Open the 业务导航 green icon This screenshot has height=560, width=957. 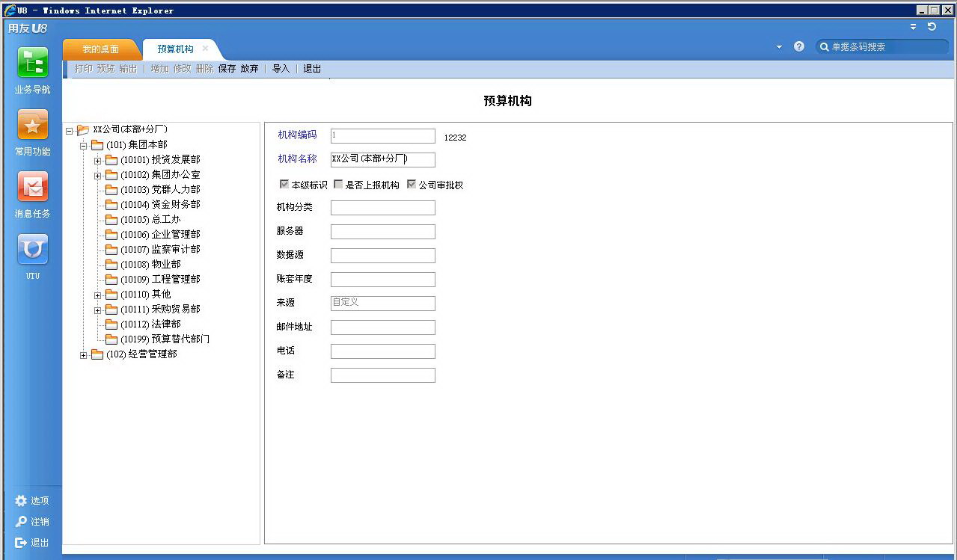(x=33, y=63)
